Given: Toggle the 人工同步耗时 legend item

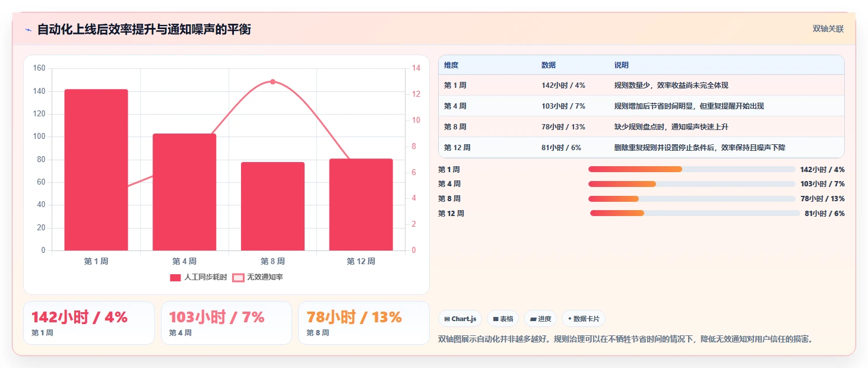Looking at the screenshot, I should coord(199,277).
